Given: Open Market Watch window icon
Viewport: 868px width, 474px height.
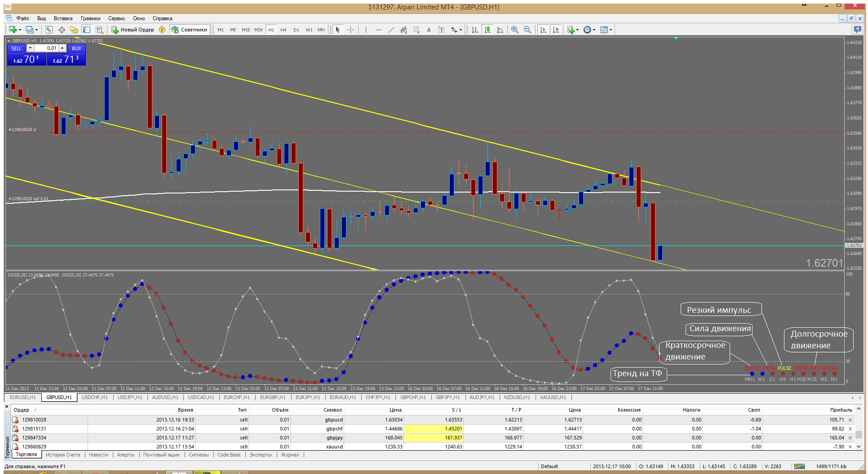Looking at the screenshot, I should [49, 30].
